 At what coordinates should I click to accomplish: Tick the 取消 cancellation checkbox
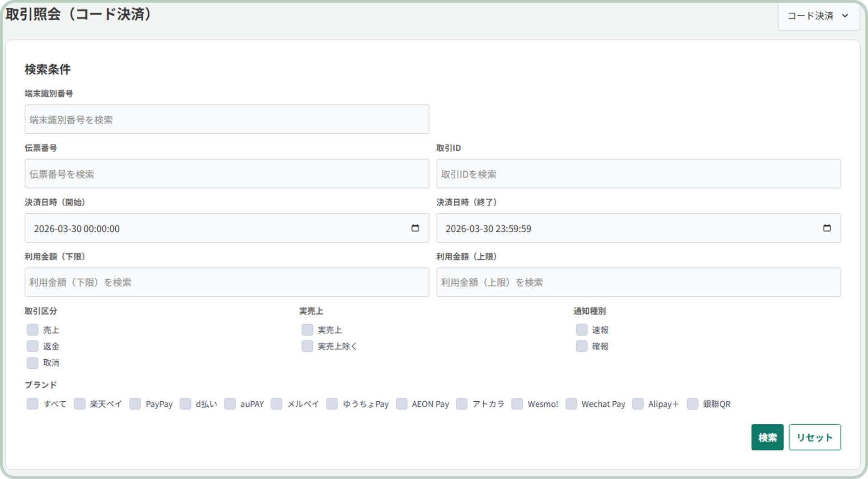tap(33, 363)
